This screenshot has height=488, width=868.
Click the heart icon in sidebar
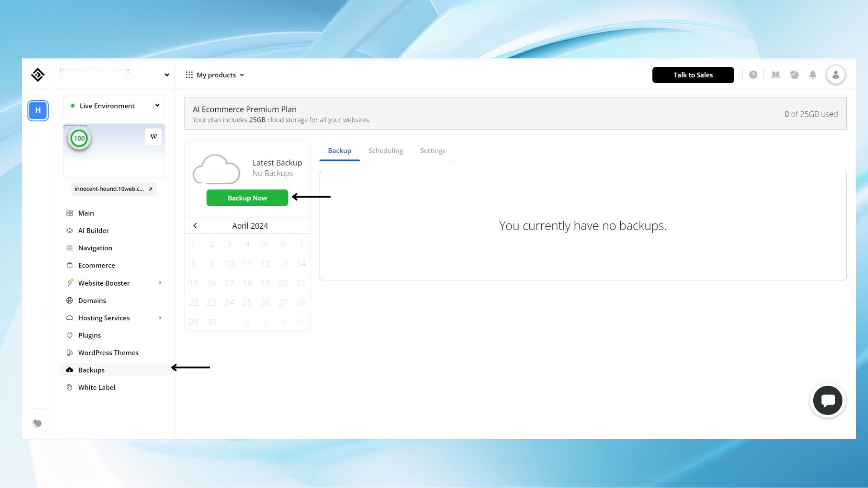click(x=37, y=423)
